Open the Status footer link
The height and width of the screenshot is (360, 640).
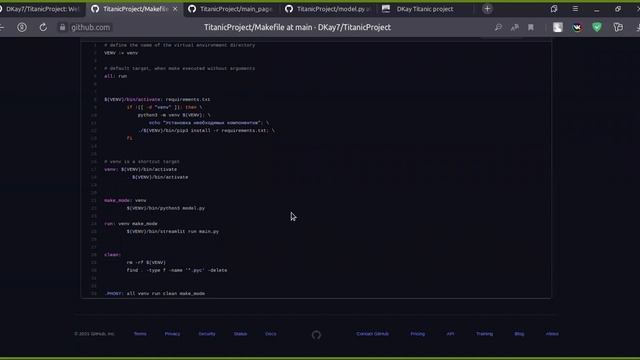[240, 334]
